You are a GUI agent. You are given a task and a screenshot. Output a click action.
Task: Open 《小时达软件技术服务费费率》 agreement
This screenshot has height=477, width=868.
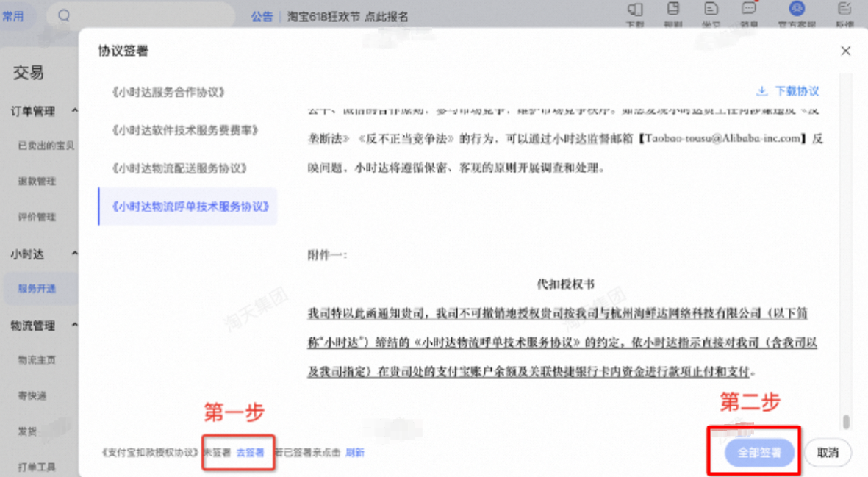[x=185, y=130]
